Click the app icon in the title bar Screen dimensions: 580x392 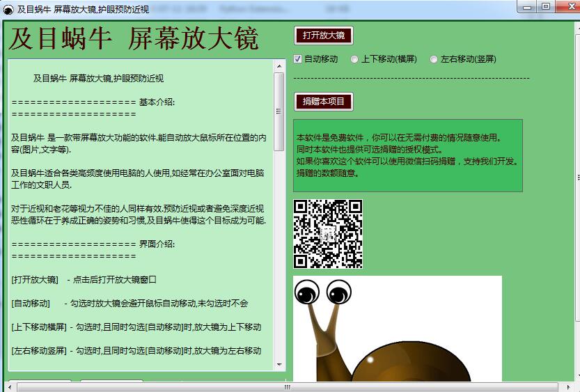coord(8,10)
